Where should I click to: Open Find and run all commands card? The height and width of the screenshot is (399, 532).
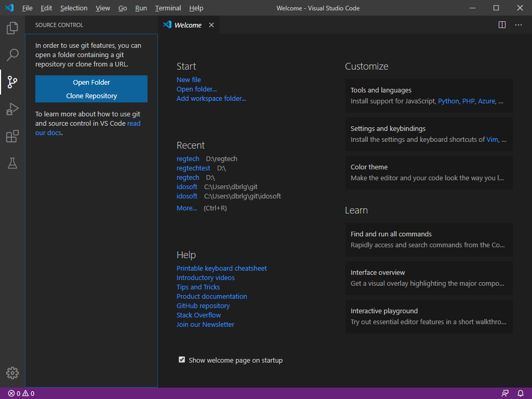coord(429,240)
